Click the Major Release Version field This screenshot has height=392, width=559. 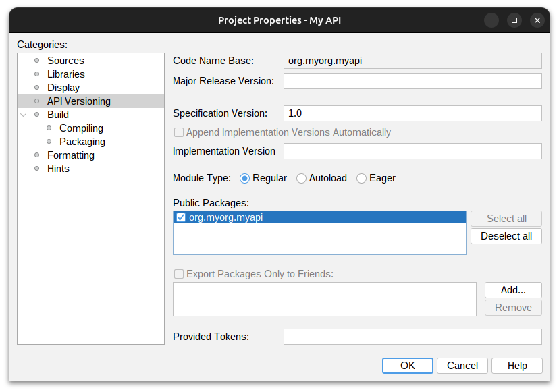tap(412, 81)
